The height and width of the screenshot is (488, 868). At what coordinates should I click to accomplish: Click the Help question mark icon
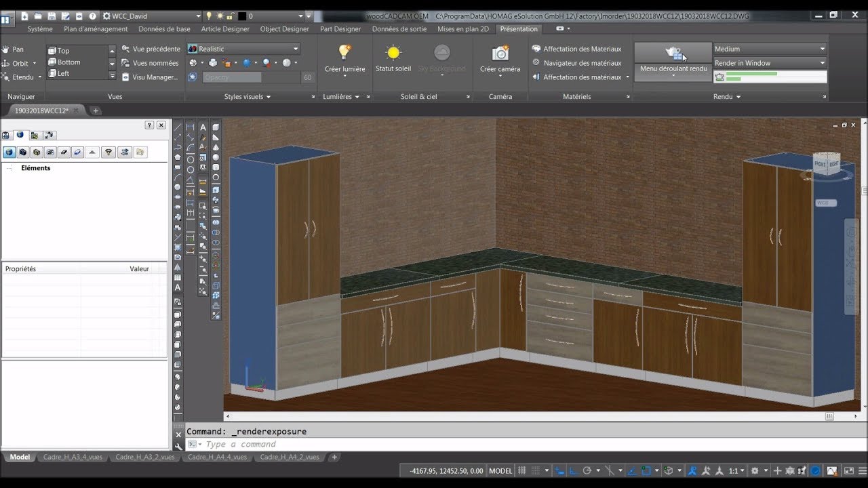click(x=93, y=16)
